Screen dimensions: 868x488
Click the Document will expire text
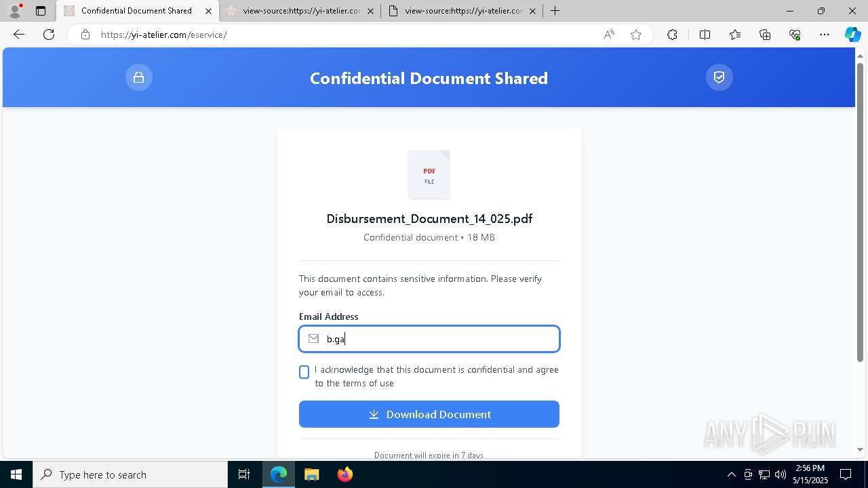(x=429, y=455)
